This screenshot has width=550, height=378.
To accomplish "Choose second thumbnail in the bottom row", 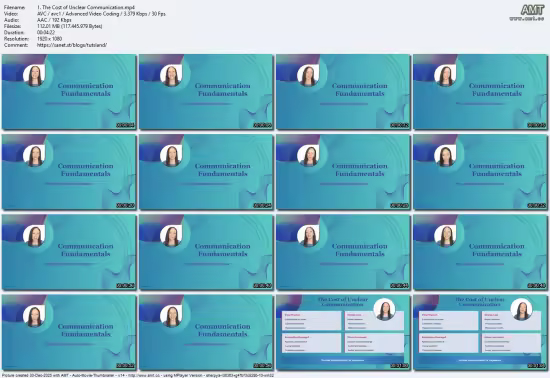I will [x=206, y=332].
